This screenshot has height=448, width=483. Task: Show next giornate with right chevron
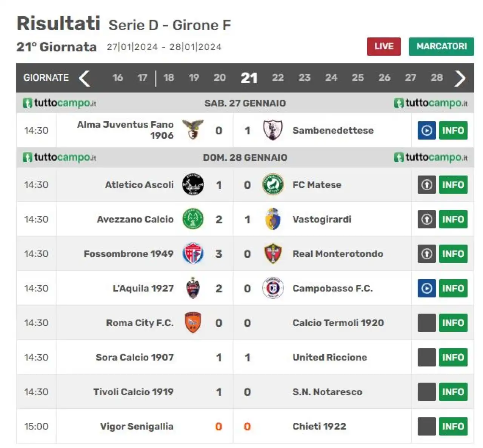(460, 78)
